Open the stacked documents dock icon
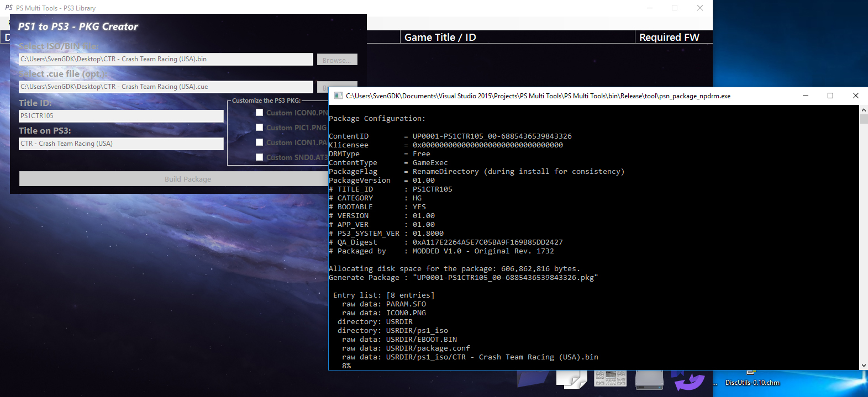The height and width of the screenshot is (397, 868). [572, 379]
